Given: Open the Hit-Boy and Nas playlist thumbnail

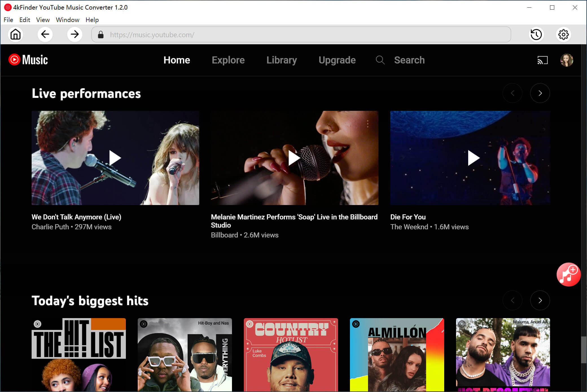Looking at the screenshot, I should (x=185, y=355).
